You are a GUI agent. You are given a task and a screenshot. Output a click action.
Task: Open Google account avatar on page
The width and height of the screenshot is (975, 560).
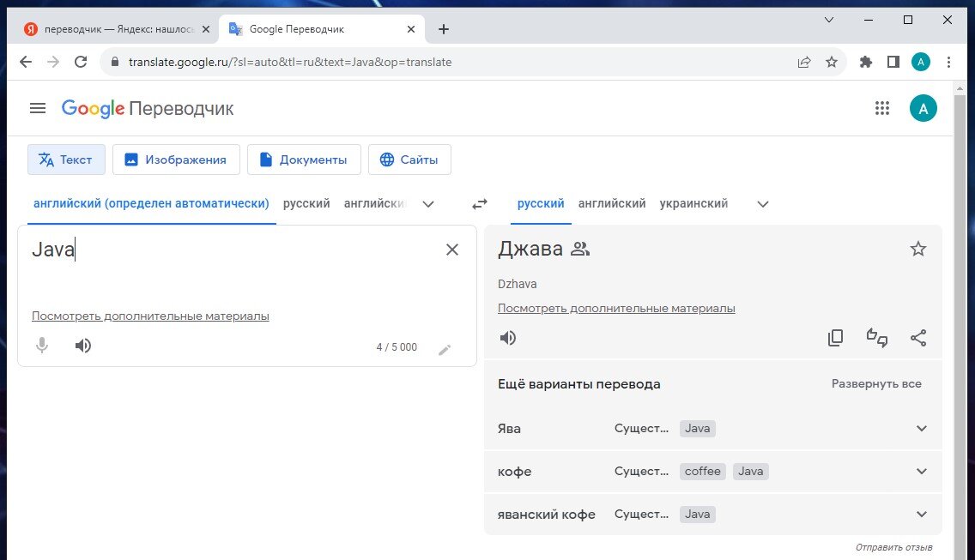[x=923, y=109]
